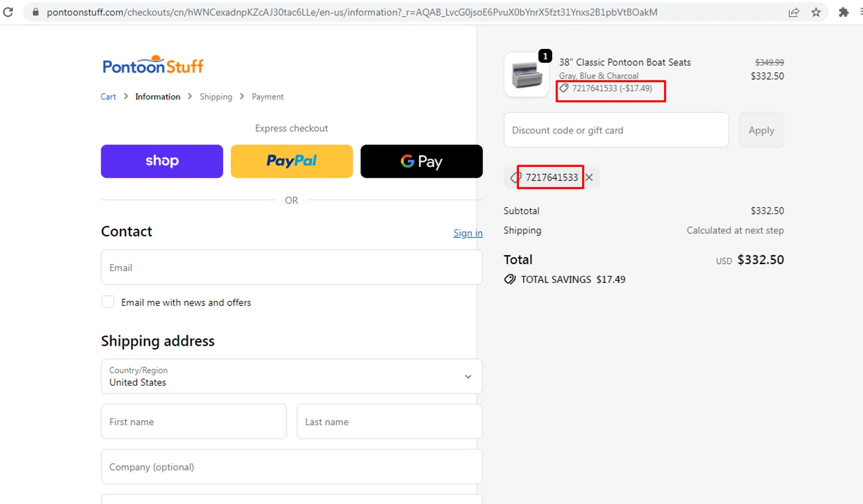This screenshot has height=504, width=863.
Task: Click the PontoonStuff logo
Action: 153,65
